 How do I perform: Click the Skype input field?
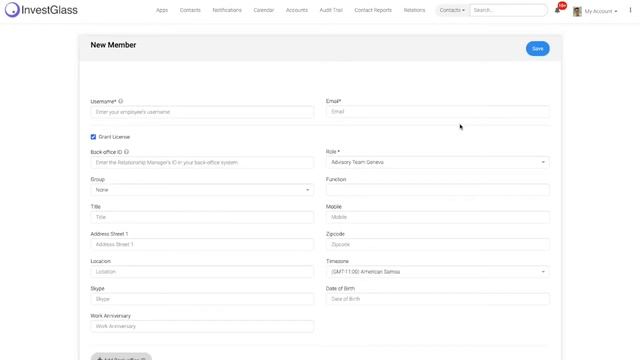[202, 299]
